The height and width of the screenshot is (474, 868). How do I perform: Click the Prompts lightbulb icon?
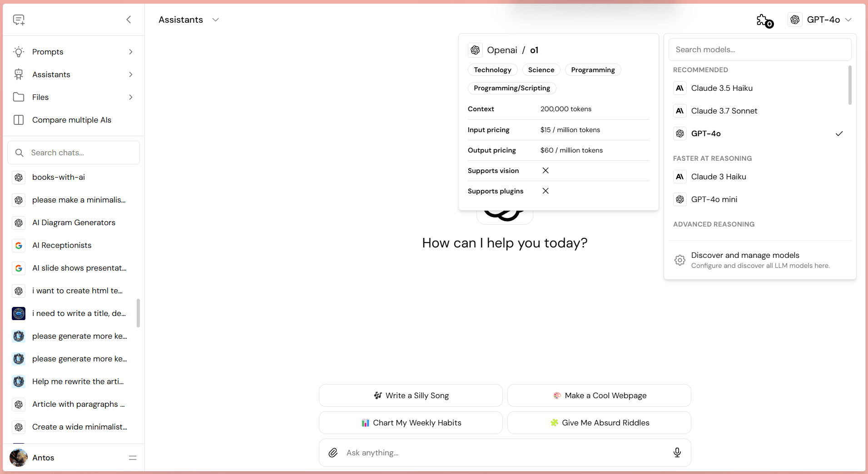click(19, 52)
